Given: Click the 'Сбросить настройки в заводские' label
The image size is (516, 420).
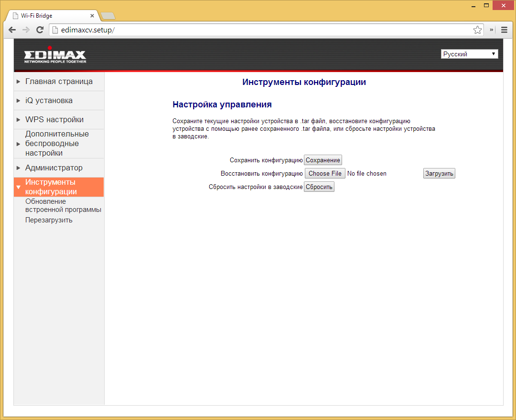Looking at the screenshot, I should 256,187.
